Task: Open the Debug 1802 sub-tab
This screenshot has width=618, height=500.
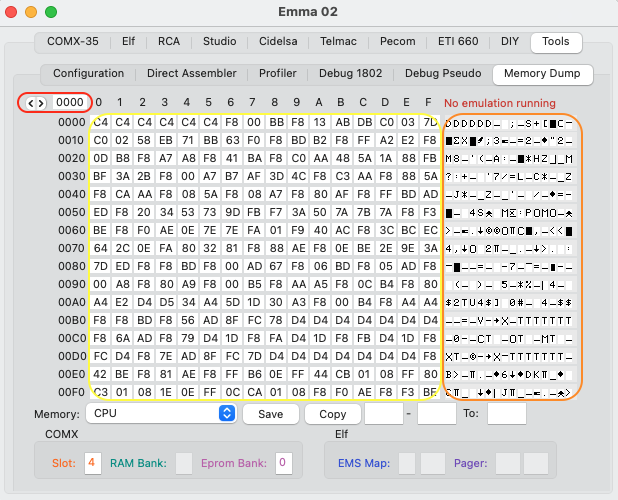Action: coord(350,73)
